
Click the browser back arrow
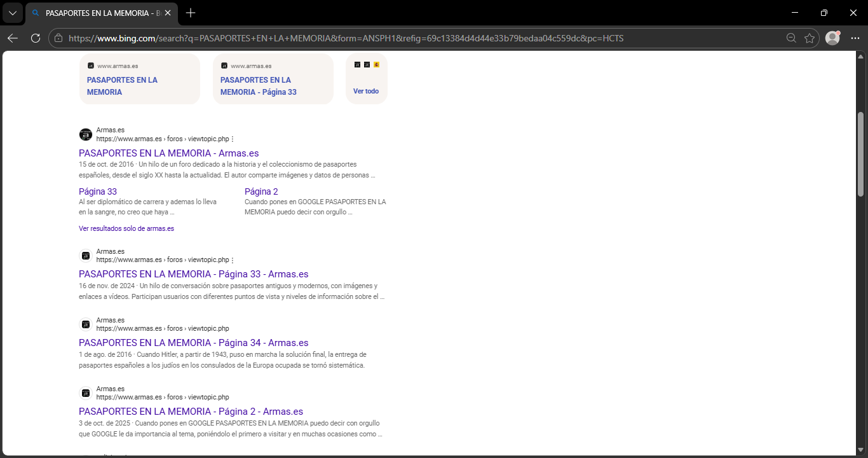pos(13,38)
